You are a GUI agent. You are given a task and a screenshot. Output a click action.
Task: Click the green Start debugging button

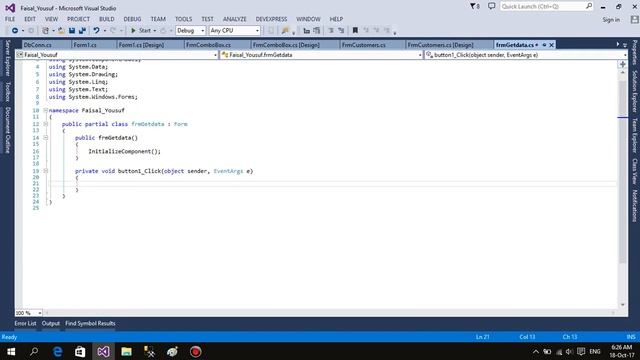pyautogui.click(x=140, y=31)
